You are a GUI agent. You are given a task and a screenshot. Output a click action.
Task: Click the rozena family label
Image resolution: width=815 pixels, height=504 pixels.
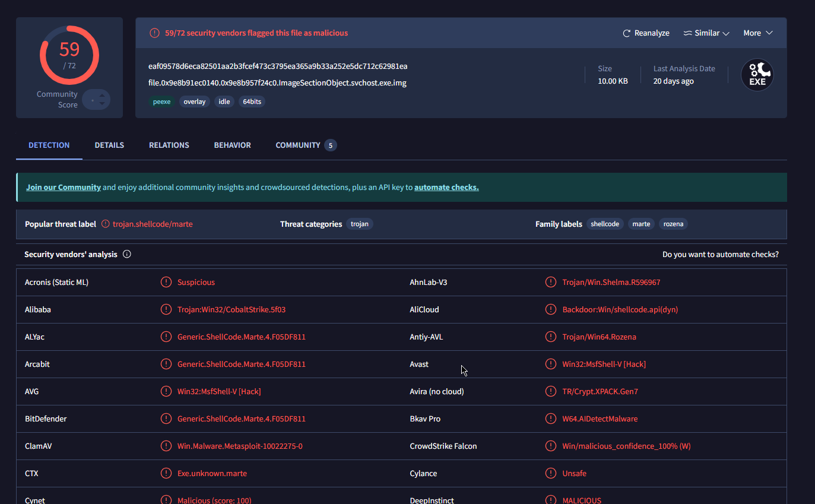(673, 224)
